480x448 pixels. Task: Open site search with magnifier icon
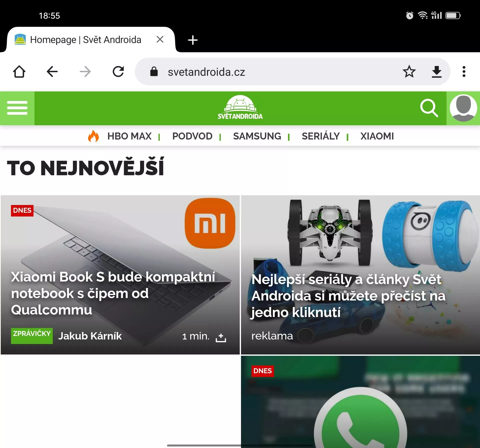(x=429, y=108)
